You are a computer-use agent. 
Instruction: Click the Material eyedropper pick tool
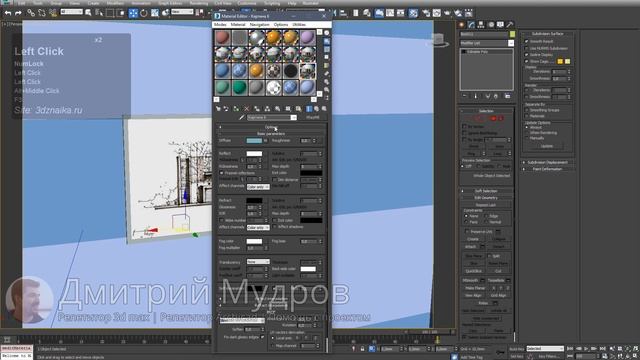(x=242, y=118)
